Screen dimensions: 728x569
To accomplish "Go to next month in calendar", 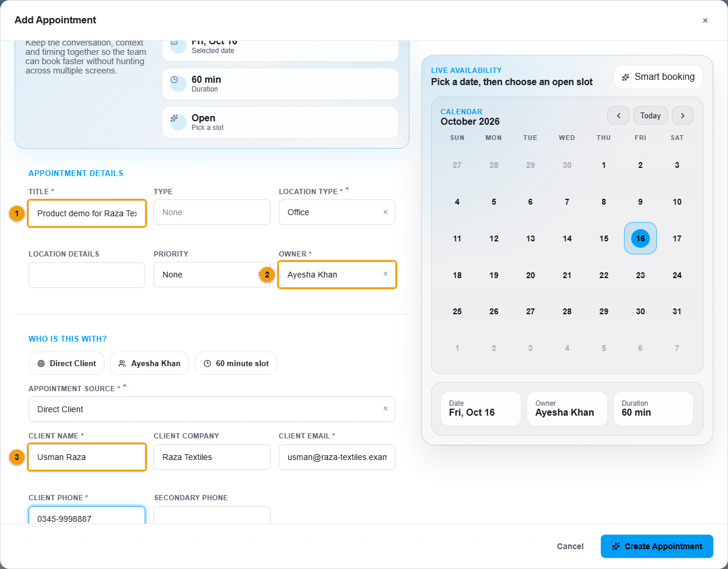I will pyautogui.click(x=682, y=115).
